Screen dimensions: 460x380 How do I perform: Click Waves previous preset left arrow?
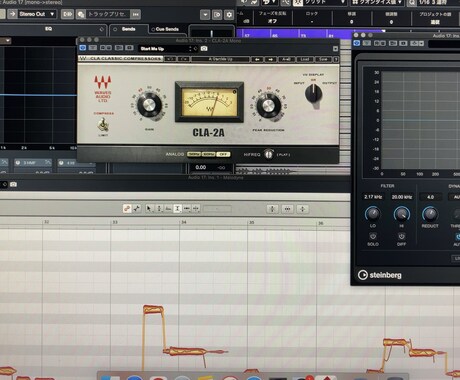pyautogui.click(x=257, y=59)
